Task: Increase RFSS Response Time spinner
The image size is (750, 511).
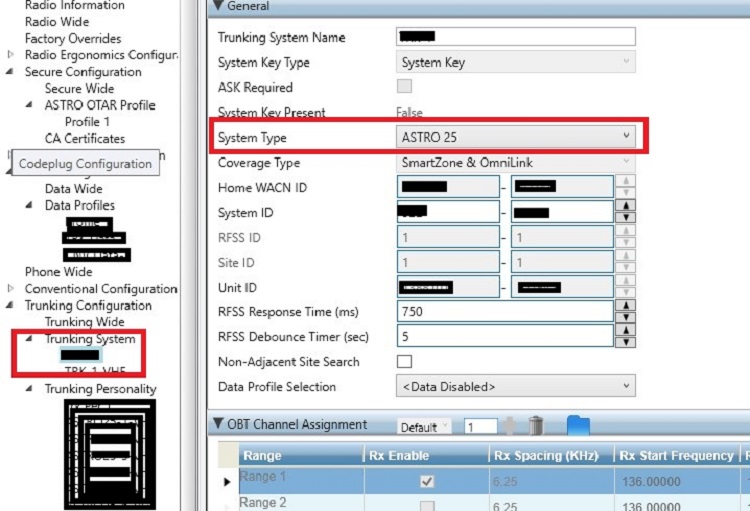Action: coord(627,305)
